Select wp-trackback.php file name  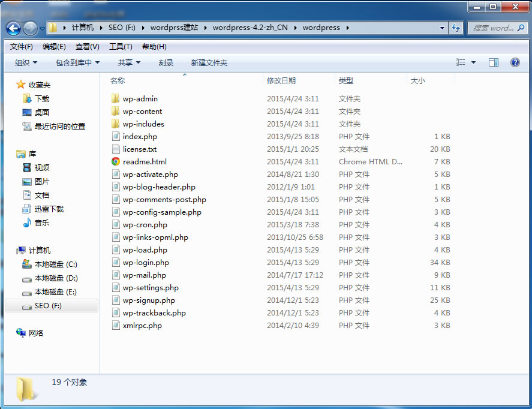[154, 312]
